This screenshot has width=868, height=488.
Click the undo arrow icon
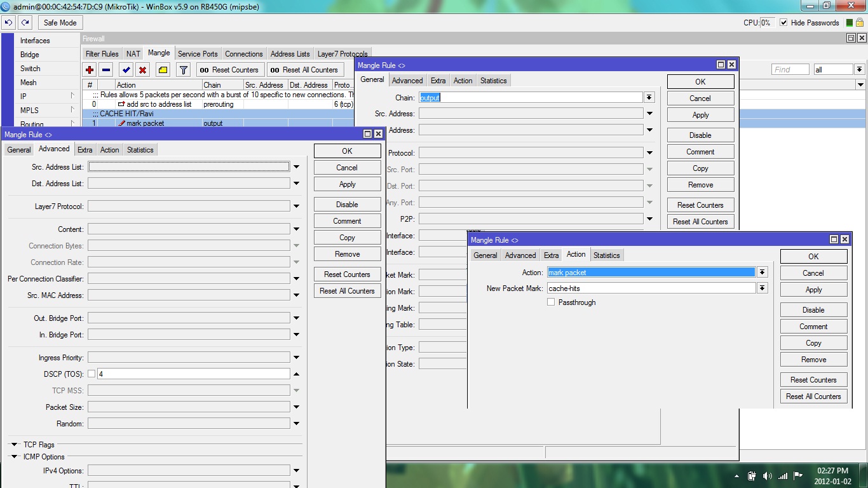[8, 23]
